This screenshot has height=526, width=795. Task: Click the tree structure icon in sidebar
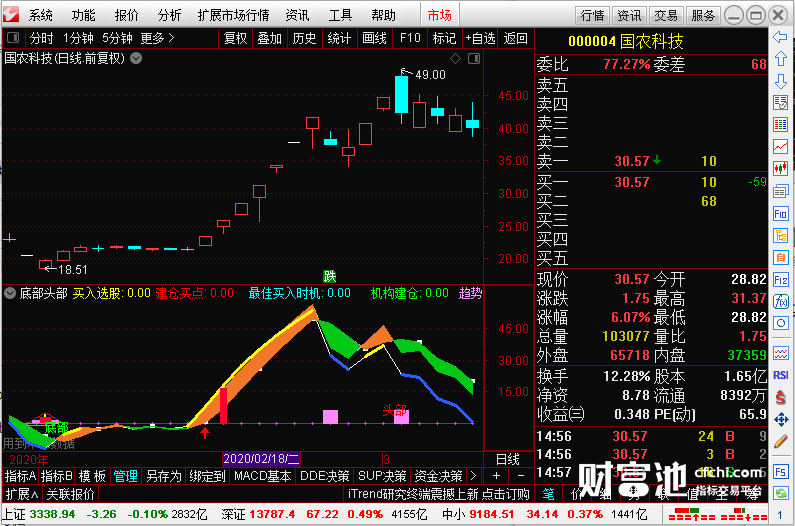780,235
